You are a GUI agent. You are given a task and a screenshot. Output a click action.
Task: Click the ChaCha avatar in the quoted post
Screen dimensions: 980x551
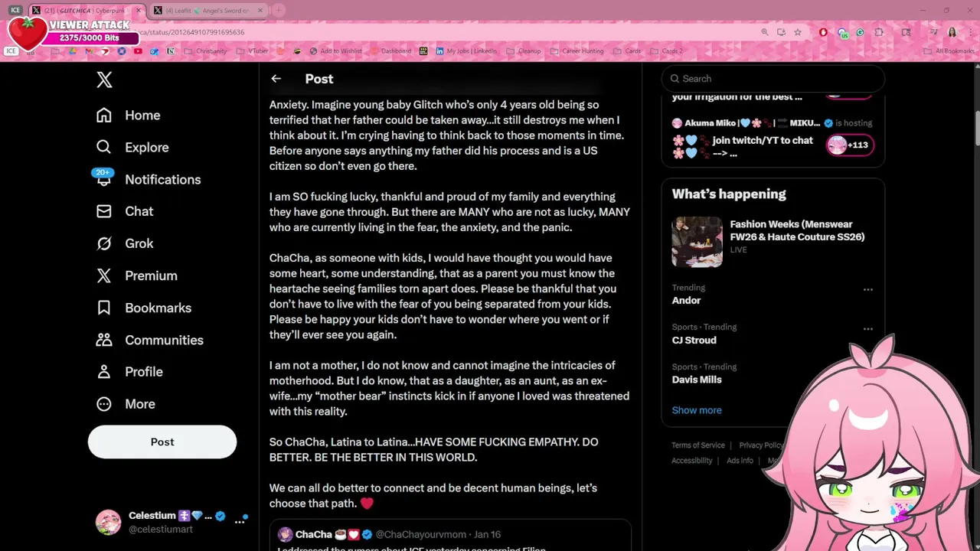(x=285, y=534)
